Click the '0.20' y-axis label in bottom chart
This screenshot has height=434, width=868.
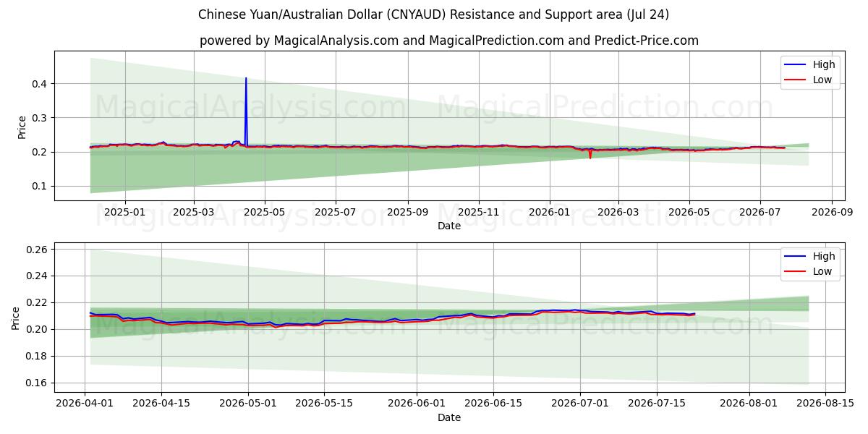pos(38,329)
